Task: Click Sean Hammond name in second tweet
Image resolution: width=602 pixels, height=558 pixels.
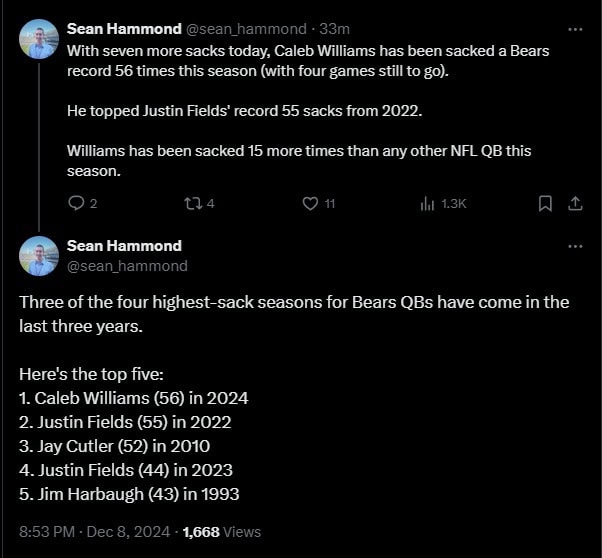Action: [124, 245]
